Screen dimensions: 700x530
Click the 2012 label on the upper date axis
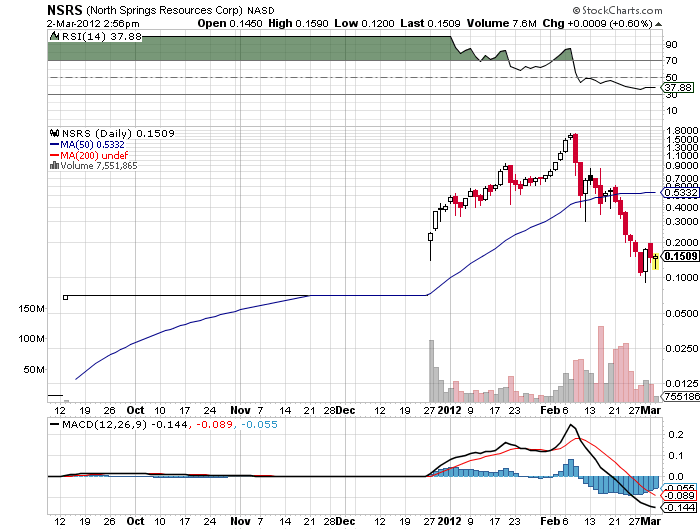coord(449,410)
